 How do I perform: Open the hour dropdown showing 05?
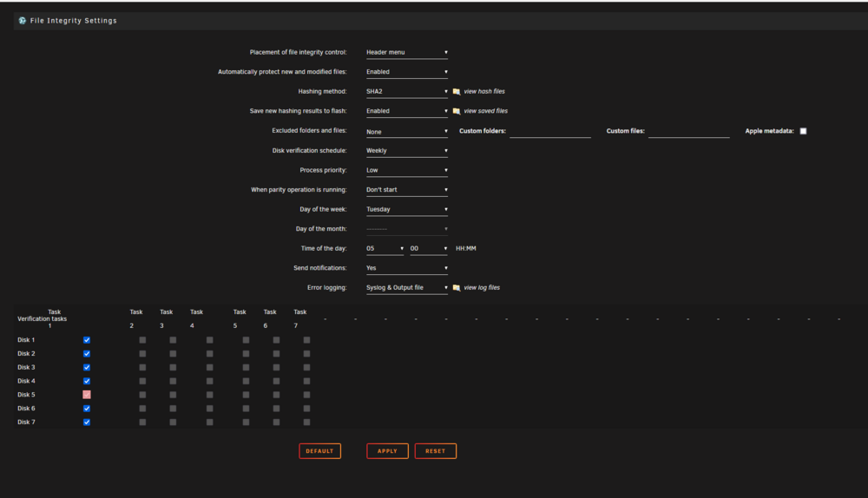[385, 248]
